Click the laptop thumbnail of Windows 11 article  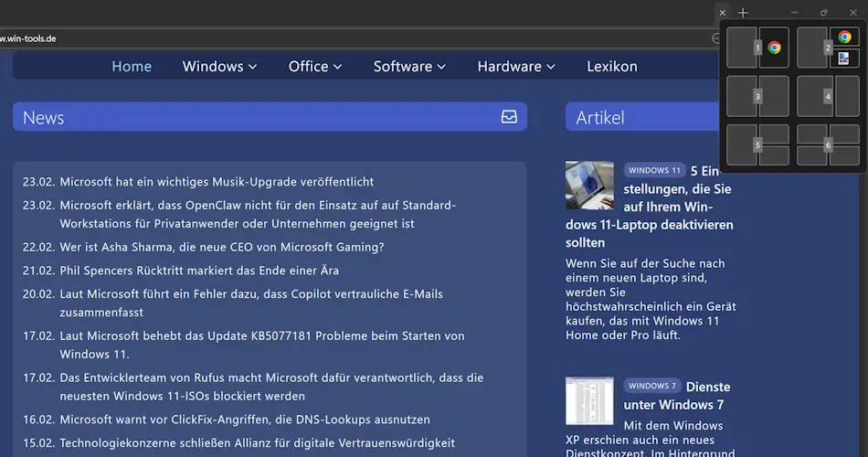tap(589, 185)
